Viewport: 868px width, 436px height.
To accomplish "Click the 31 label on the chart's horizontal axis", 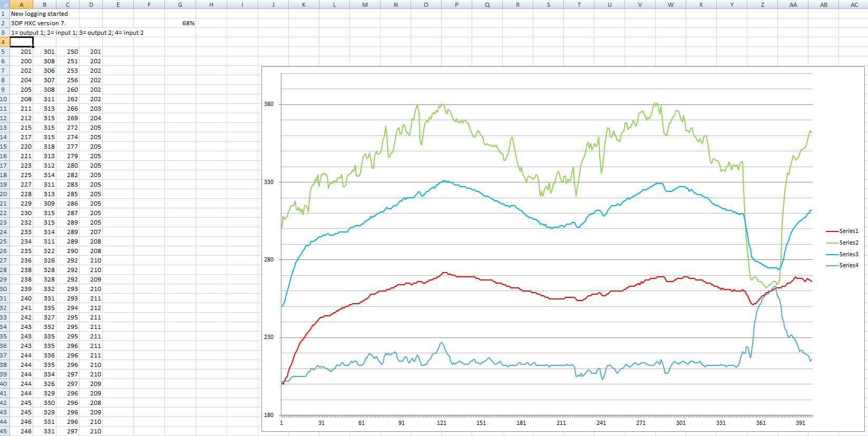I will pyautogui.click(x=321, y=423).
